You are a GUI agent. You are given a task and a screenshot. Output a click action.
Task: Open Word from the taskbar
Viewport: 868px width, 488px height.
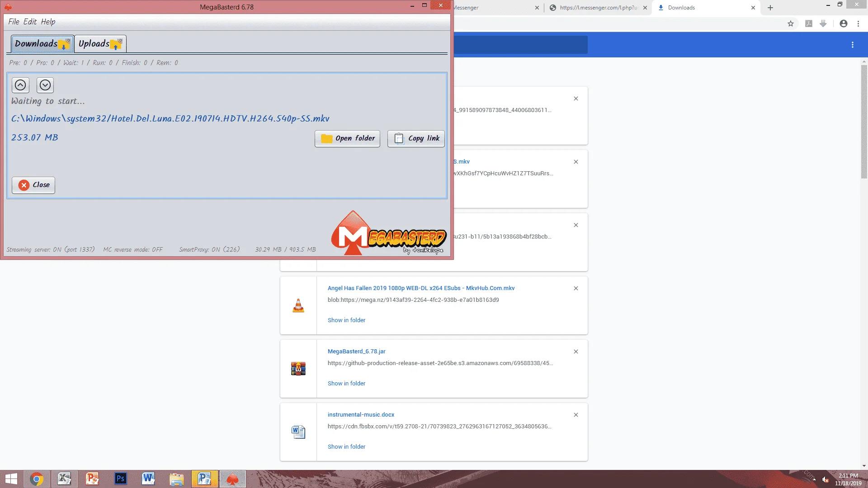pyautogui.click(x=148, y=479)
